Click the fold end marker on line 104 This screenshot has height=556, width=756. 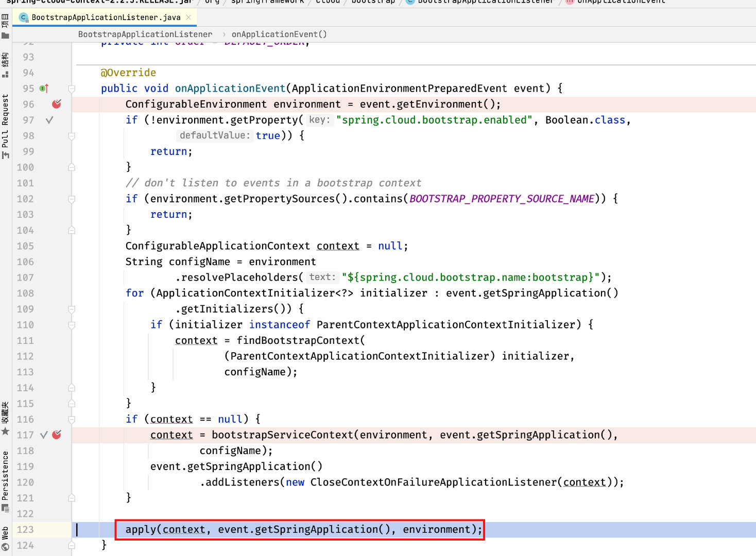72,230
